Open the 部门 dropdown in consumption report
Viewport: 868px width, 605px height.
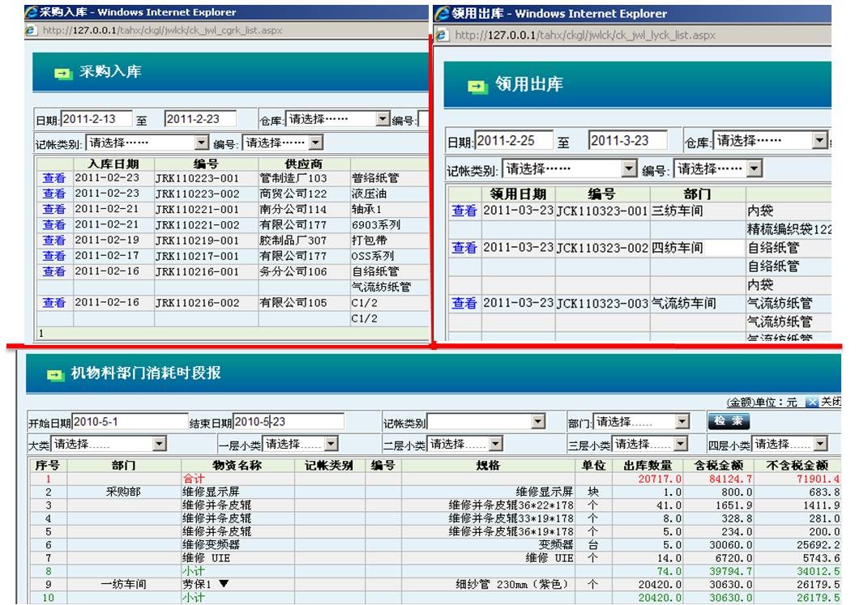coord(682,422)
